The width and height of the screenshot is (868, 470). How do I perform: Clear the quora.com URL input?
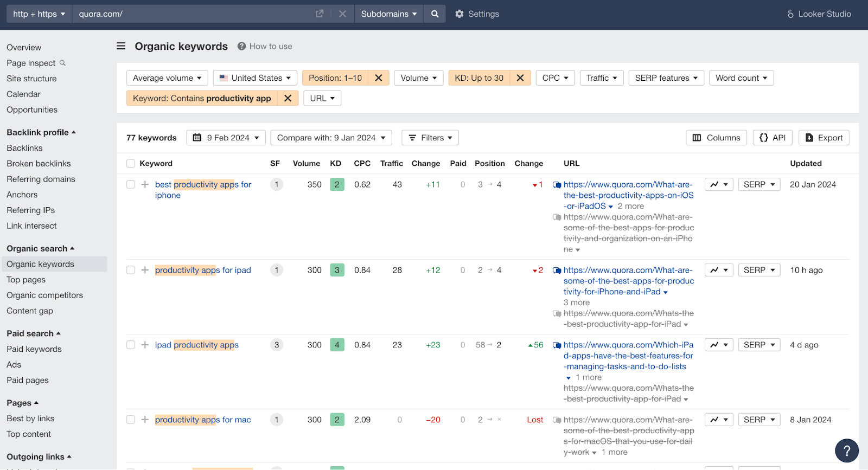click(342, 14)
